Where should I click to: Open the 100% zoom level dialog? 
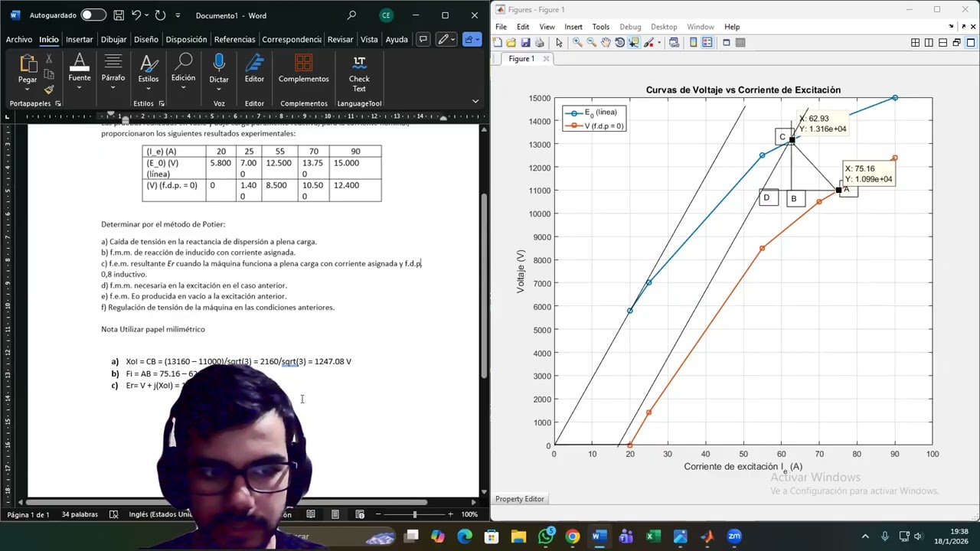point(469,514)
